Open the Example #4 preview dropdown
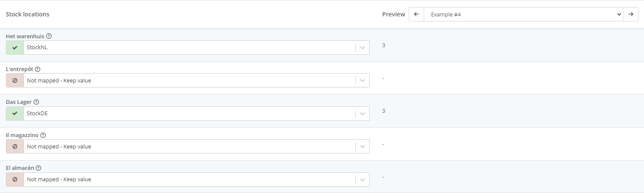The width and height of the screenshot is (644, 193). click(x=523, y=14)
